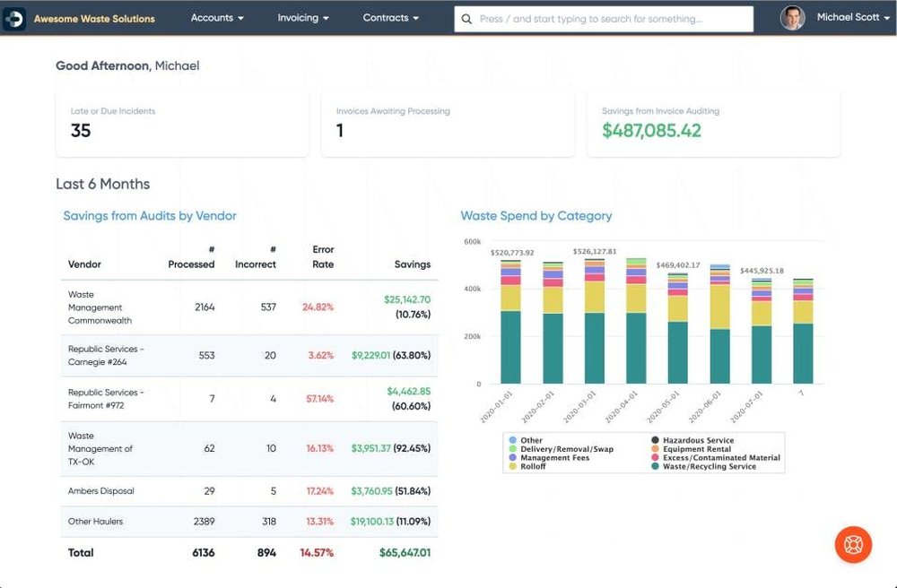Hide the Waste/Recycling Service chart series
Viewport: 897px width, 588px height.
point(656,467)
